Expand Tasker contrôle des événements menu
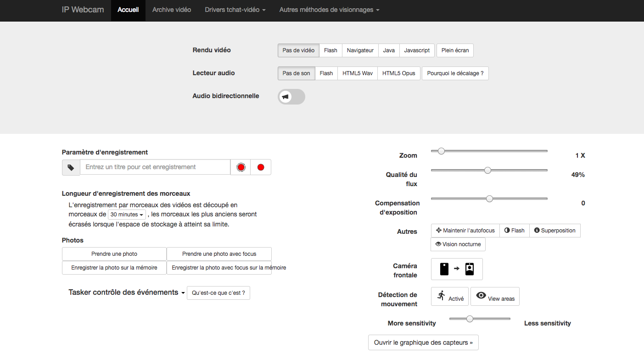 (x=127, y=292)
